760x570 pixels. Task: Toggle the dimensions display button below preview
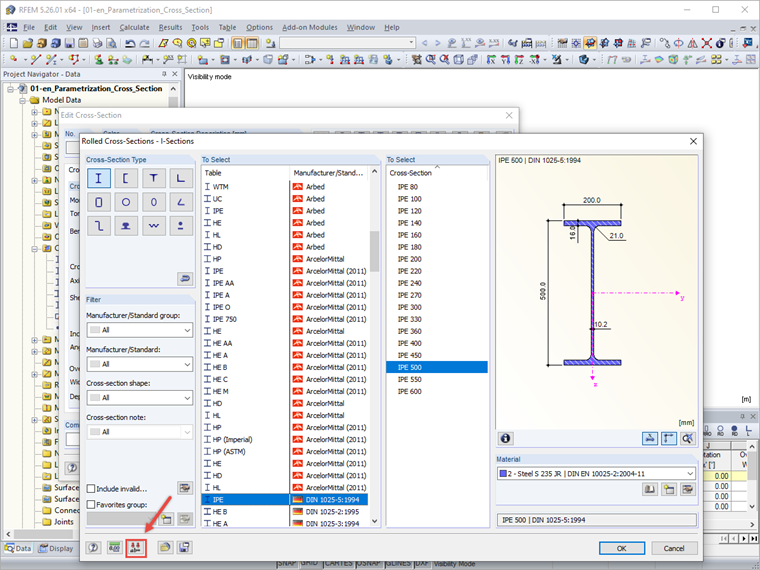[668, 438]
